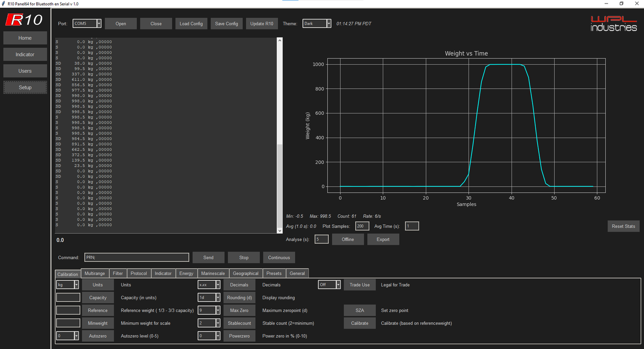
Task: Switch to the Protocol tab
Action: (x=139, y=274)
